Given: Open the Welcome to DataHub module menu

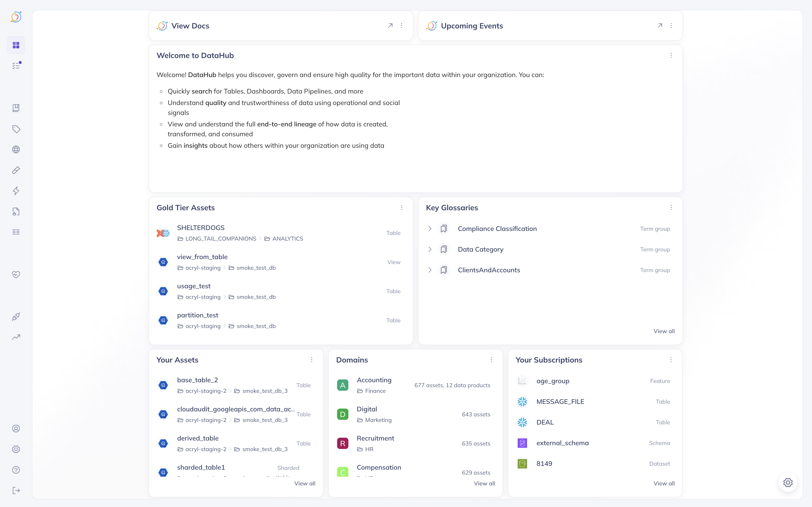Looking at the screenshot, I should click(x=671, y=55).
